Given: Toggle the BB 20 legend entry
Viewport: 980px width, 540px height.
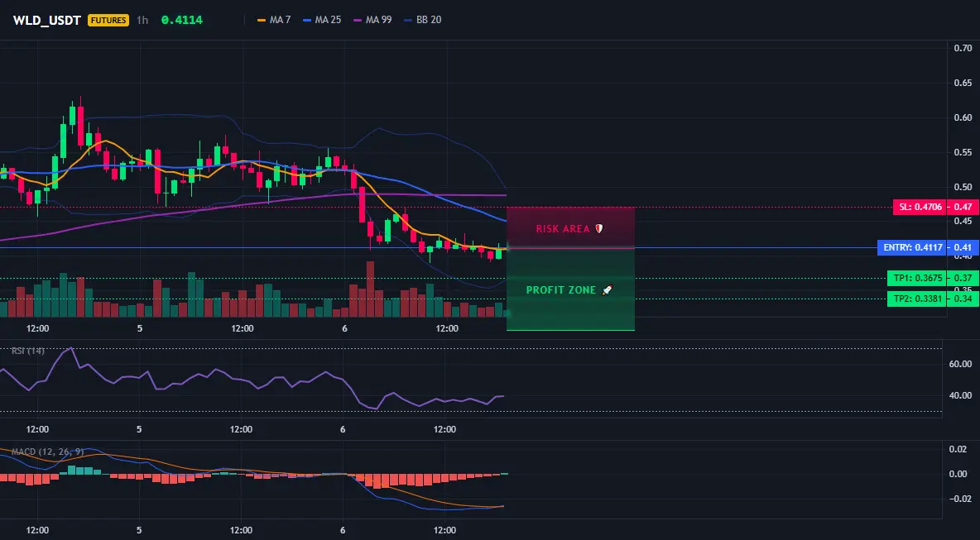Looking at the screenshot, I should tap(422, 20).
